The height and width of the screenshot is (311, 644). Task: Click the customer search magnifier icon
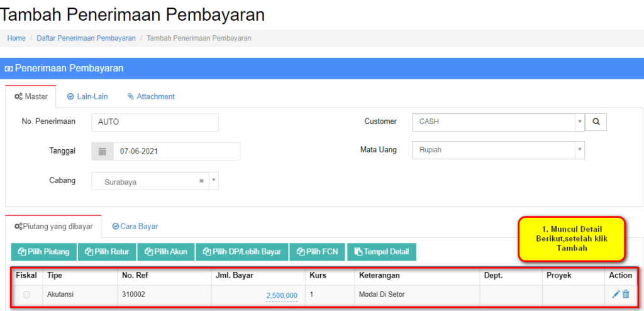pyautogui.click(x=596, y=122)
